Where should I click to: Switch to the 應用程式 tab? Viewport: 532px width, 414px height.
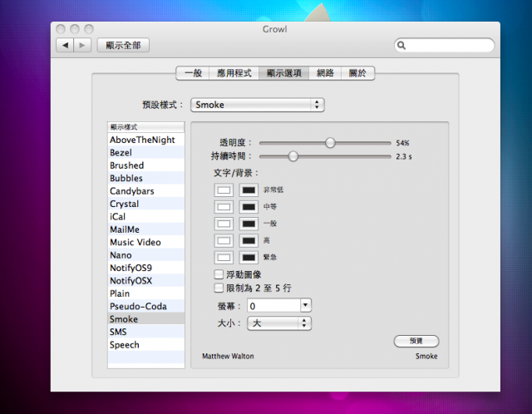(234, 73)
